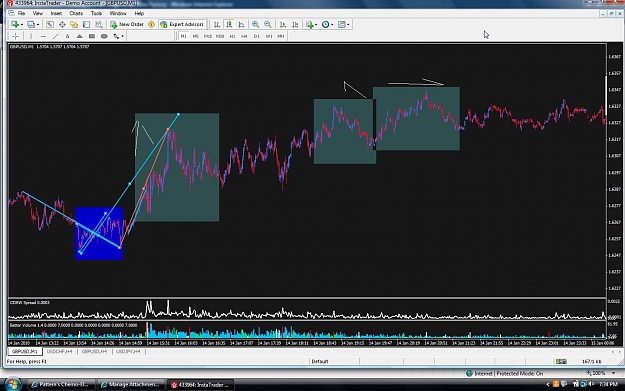The height and width of the screenshot is (391, 625).
Task: Toggle the Market Watch panel icon
Action: 49,24
